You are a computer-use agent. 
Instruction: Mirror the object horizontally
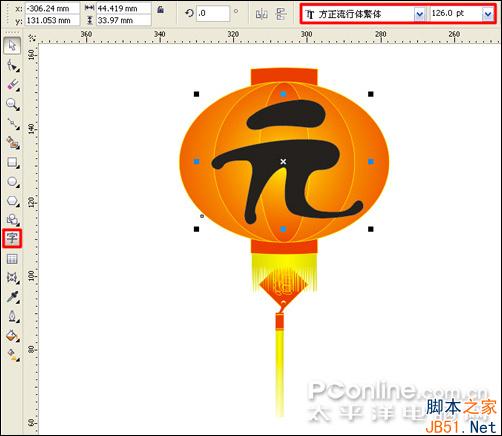pos(262,14)
